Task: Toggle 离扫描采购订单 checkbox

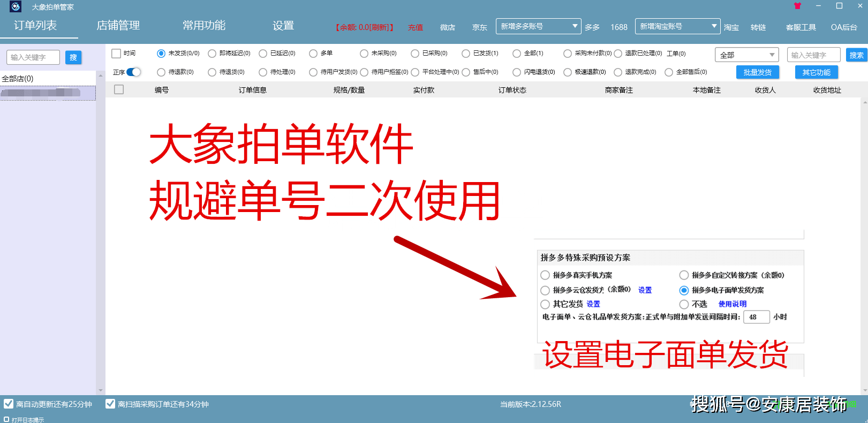Action: point(110,404)
